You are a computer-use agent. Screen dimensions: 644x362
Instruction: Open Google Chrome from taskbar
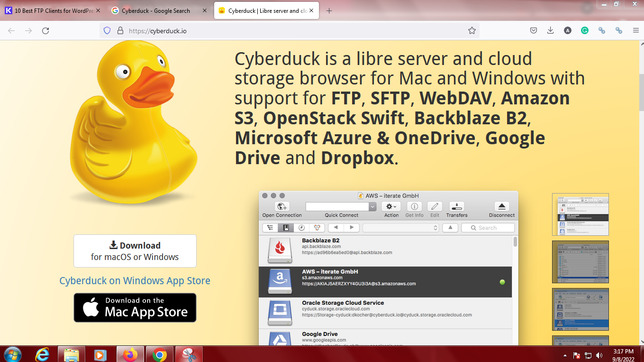click(x=160, y=354)
